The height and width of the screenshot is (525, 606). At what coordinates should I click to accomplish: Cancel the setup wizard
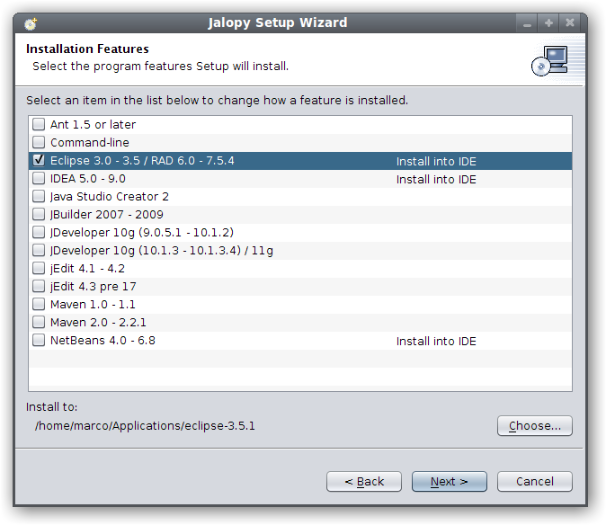[x=535, y=481]
